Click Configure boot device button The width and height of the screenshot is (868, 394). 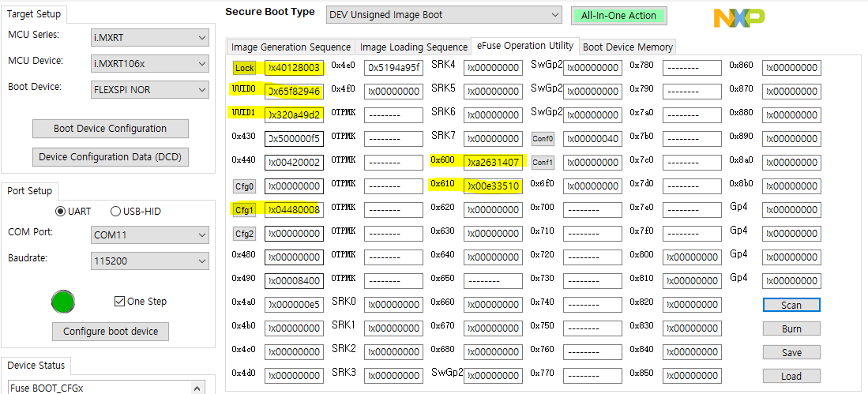(111, 332)
